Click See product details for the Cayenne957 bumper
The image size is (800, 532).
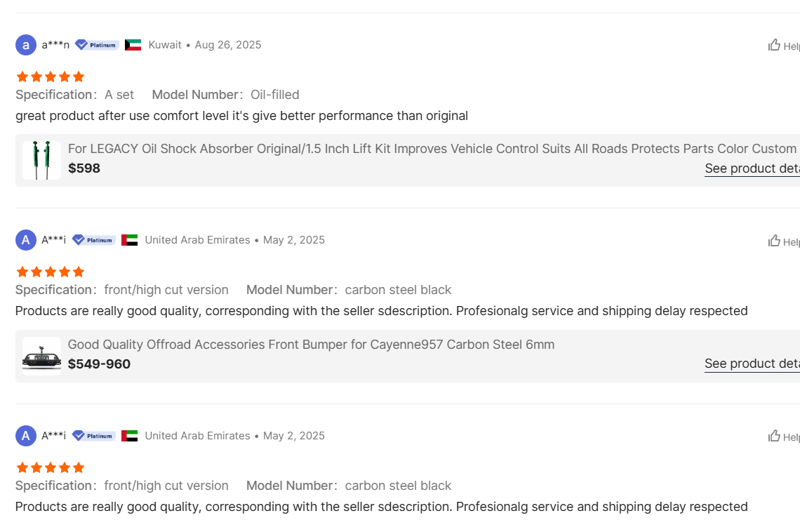pos(751,364)
